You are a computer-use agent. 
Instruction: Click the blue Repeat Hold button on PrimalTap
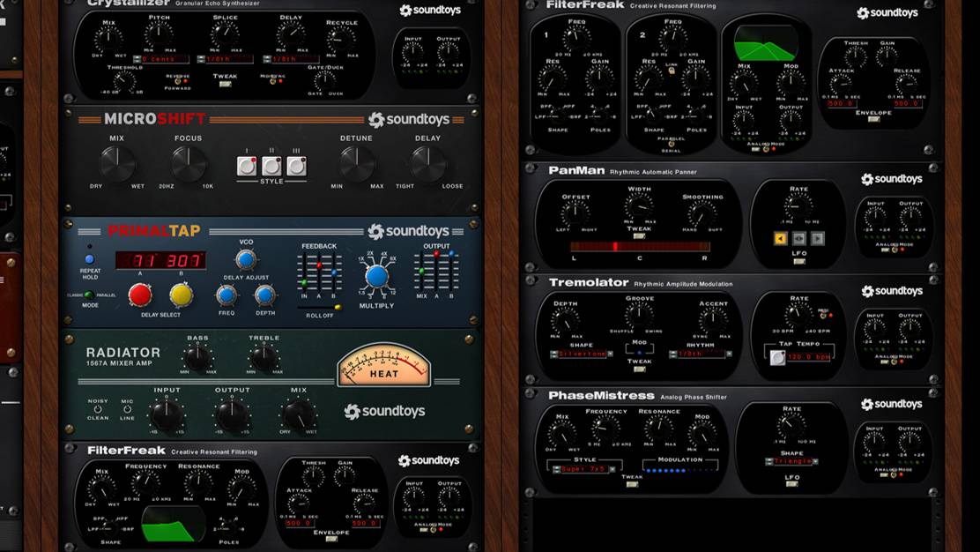point(89,259)
